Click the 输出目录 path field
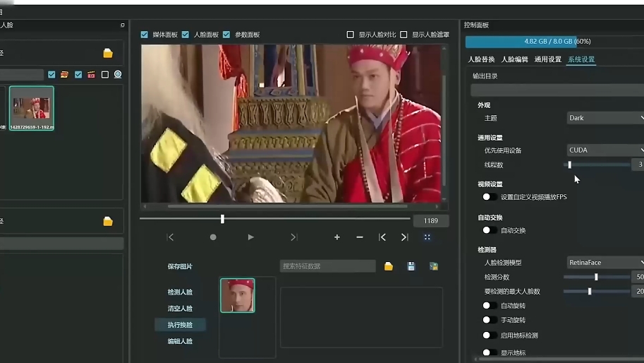644x363 pixels. tap(557, 90)
